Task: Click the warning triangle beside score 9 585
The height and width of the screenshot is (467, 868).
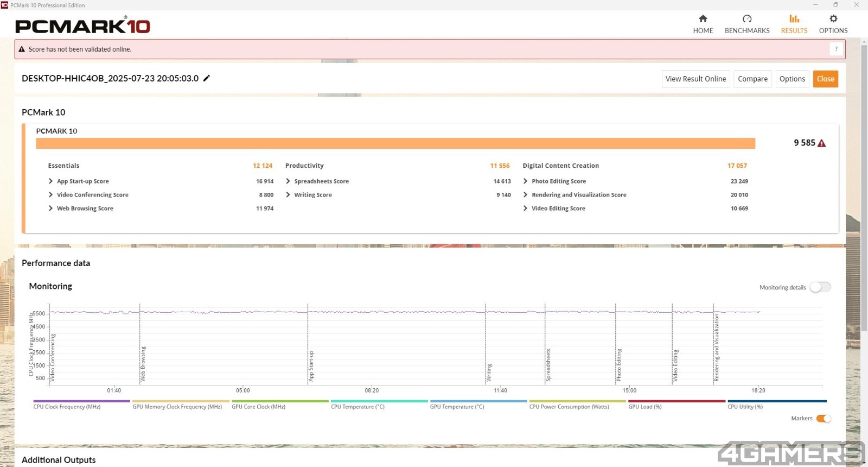Action: 821,143
